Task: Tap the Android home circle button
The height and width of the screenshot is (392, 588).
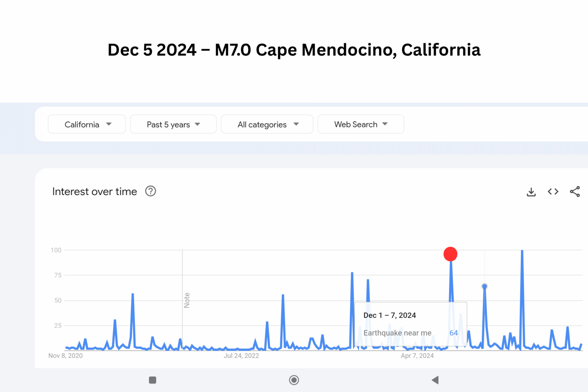Action: click(x=294, y=380)
